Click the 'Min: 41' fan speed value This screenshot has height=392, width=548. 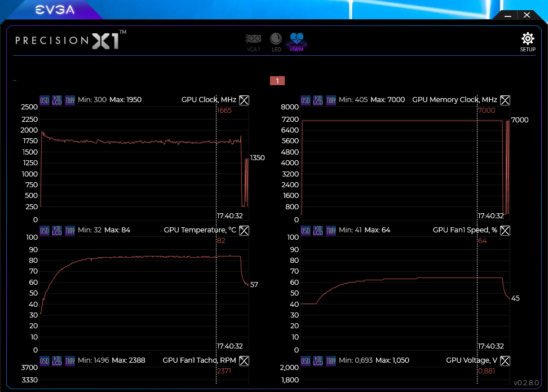[350, 230]
